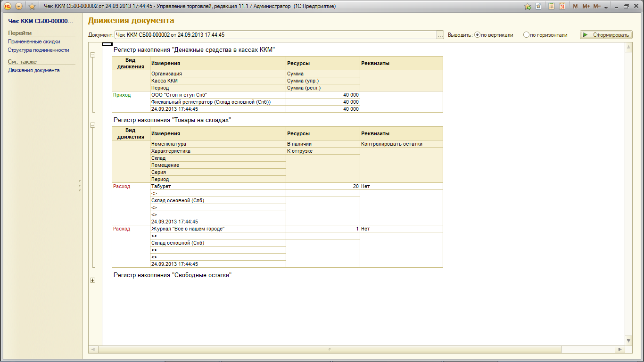Add to favorites star with green arrow
644x362 pixels.
(528, 7)
